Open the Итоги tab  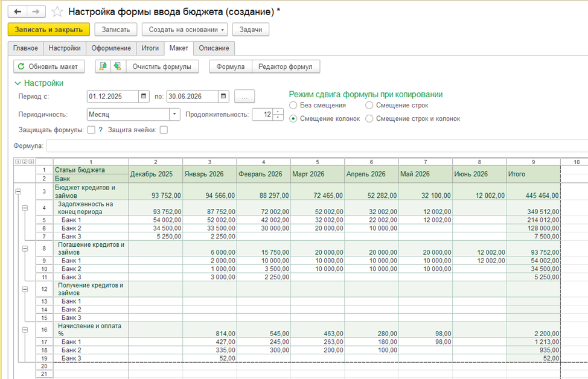tap(150, 48)
